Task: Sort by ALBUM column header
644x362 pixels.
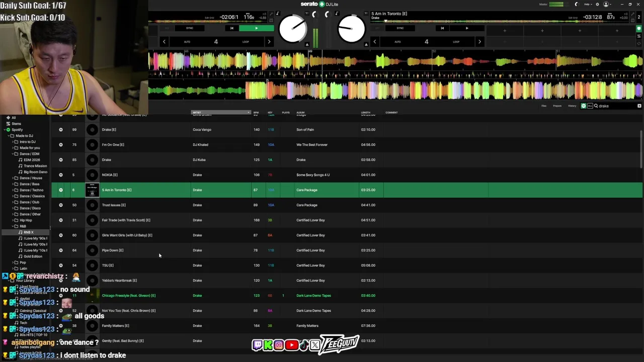Action: click(x=300, y=113)
